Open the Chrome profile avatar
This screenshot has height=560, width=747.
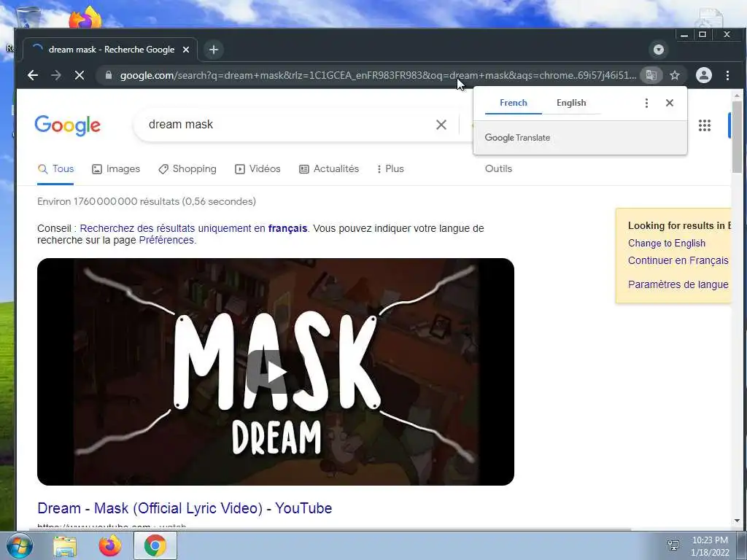click(704, 75)
